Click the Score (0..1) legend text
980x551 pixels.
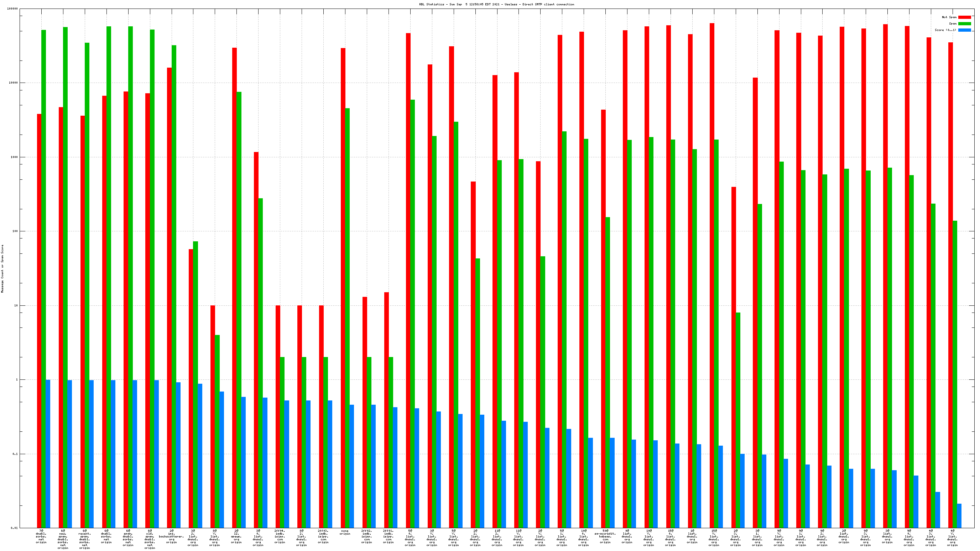point(945,30)
